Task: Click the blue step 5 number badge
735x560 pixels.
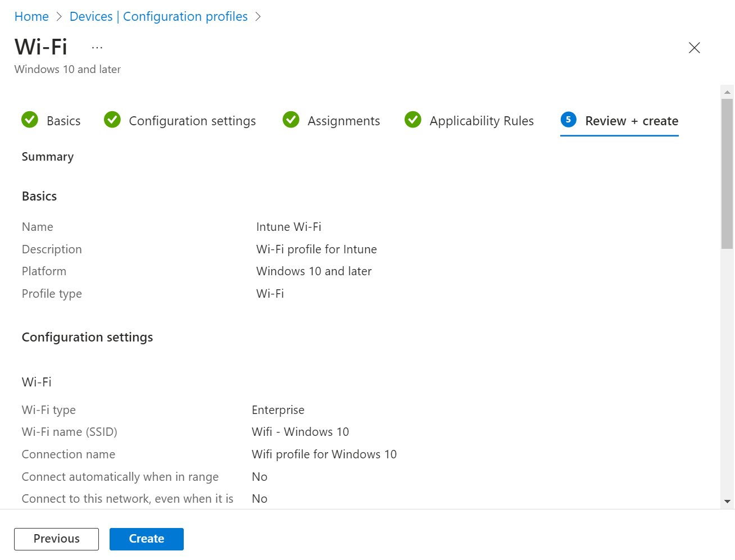Action: [568, 120]
